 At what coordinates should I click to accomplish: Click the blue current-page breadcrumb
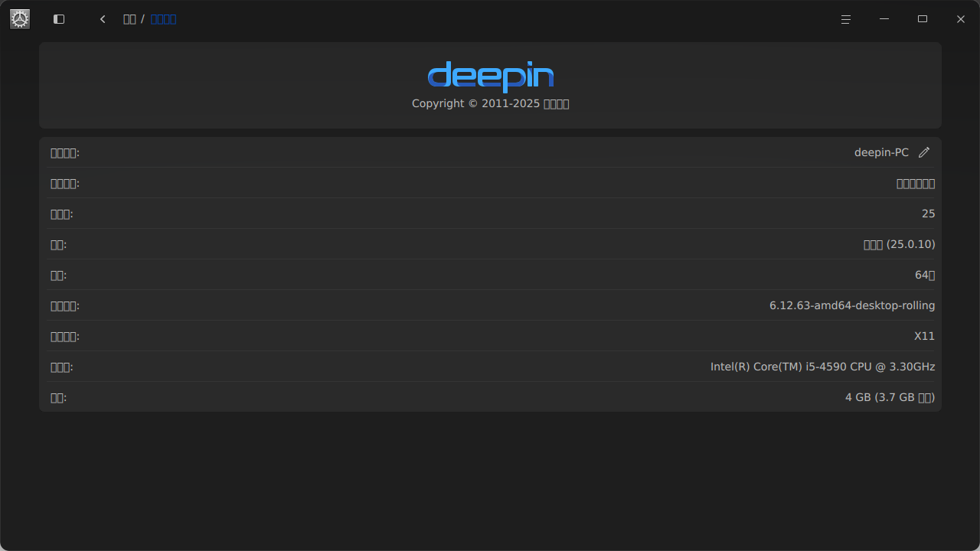tap(163, 19)
